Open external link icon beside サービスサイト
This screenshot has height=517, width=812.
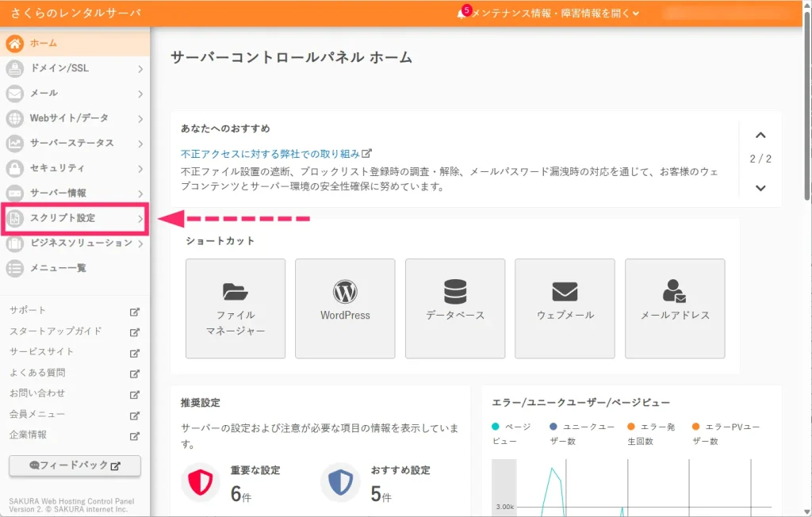135,354
